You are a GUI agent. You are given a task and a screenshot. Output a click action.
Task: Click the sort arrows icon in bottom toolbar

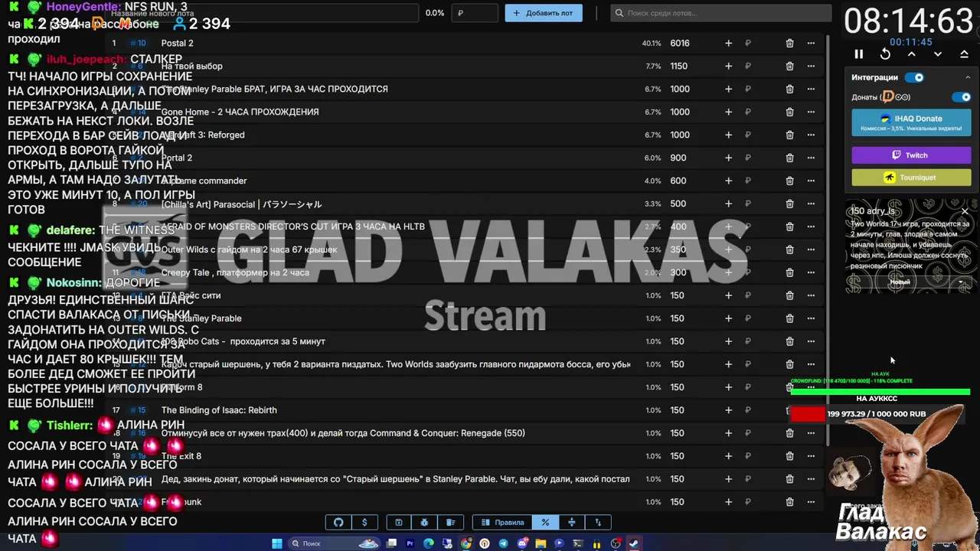point(598,523)
